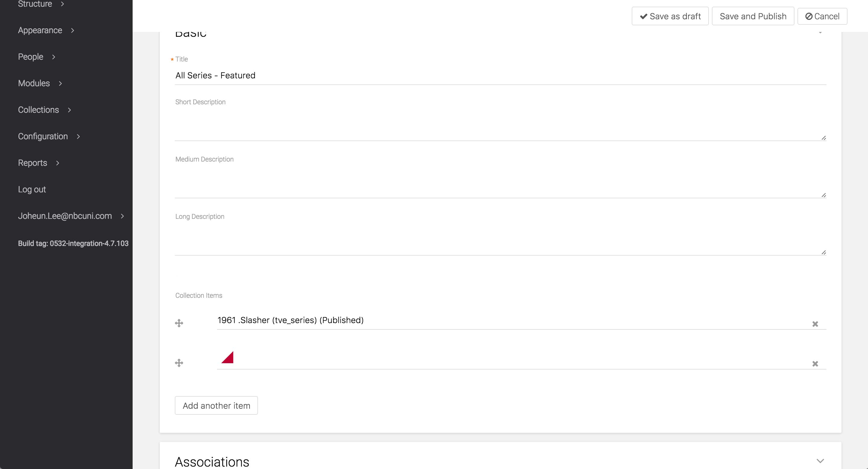Expand the Collections menu arrow
868x469 pixels.
pos(69,110)
